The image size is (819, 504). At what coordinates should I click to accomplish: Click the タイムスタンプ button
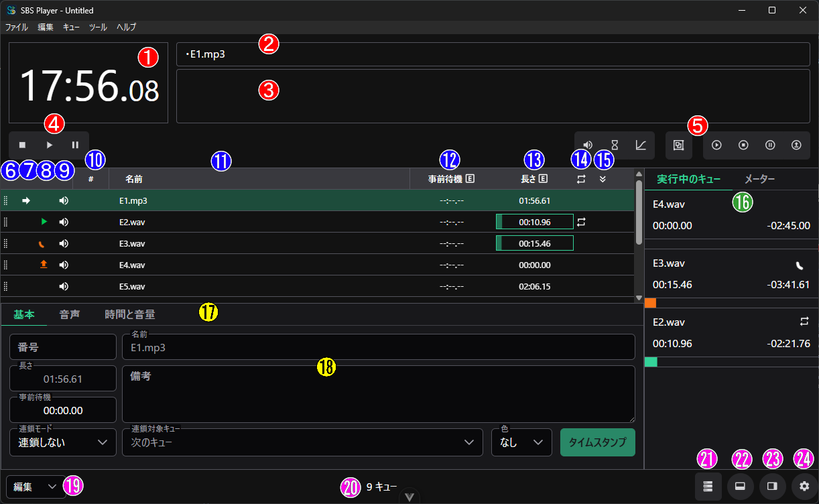598,442
